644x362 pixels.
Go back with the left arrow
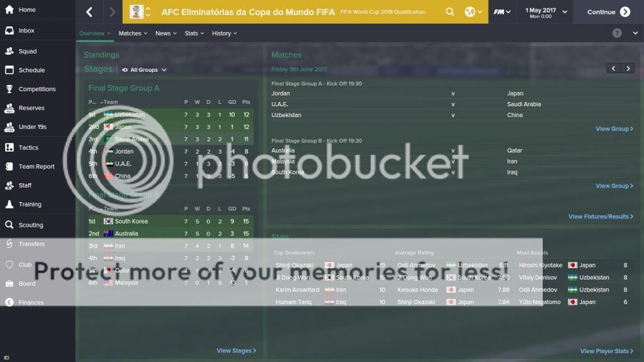click(x=89, y=12)
